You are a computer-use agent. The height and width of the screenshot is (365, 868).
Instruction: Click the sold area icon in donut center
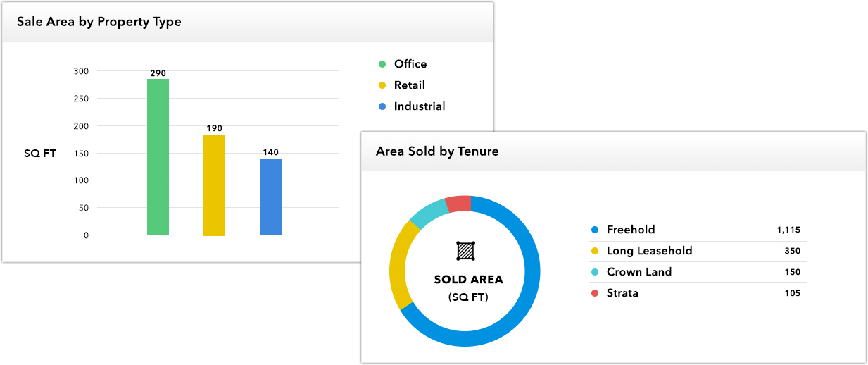click(465, 250)
